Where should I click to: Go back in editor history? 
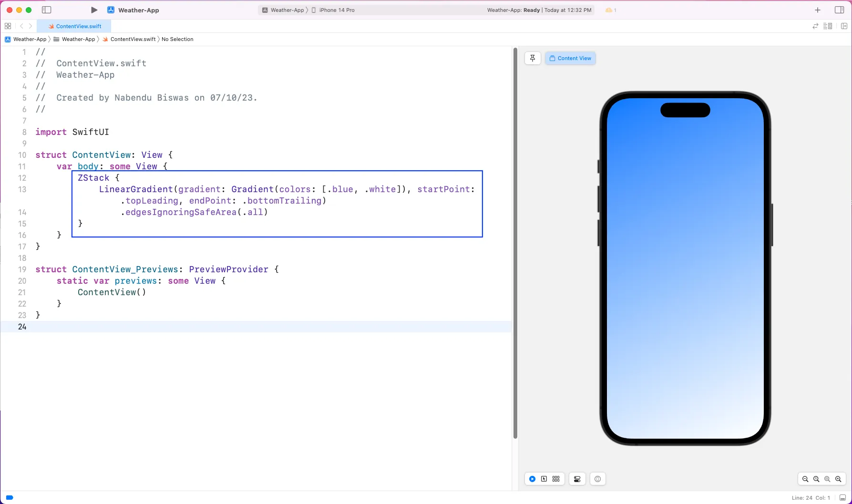[21, 26]
